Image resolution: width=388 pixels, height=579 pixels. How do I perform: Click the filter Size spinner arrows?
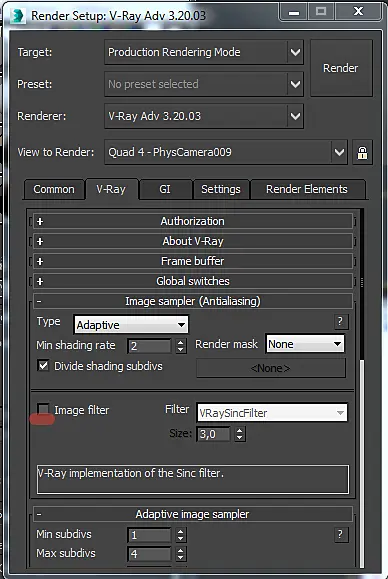click(240, 434)
